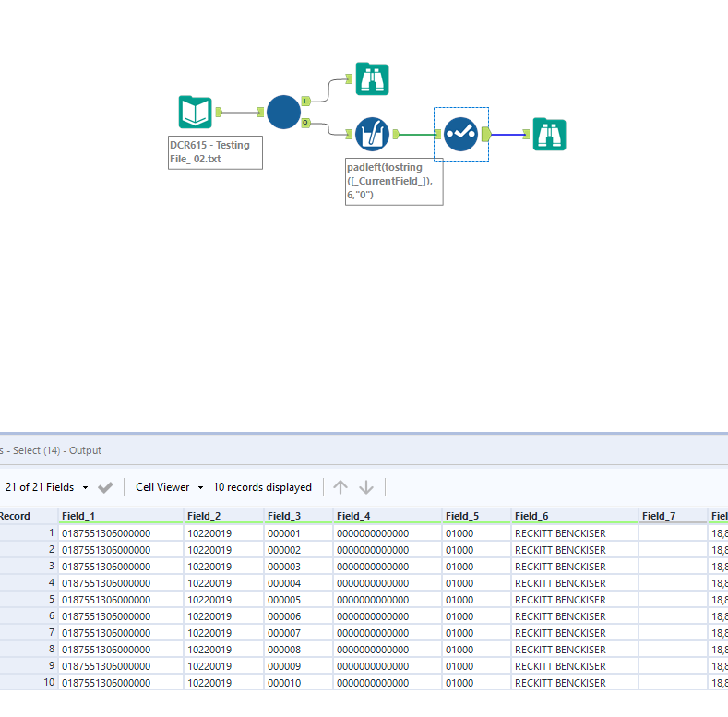Click the checkmark icon in results toolbar
This screenshot has height=717, width=728.
(x=105, y=487)
